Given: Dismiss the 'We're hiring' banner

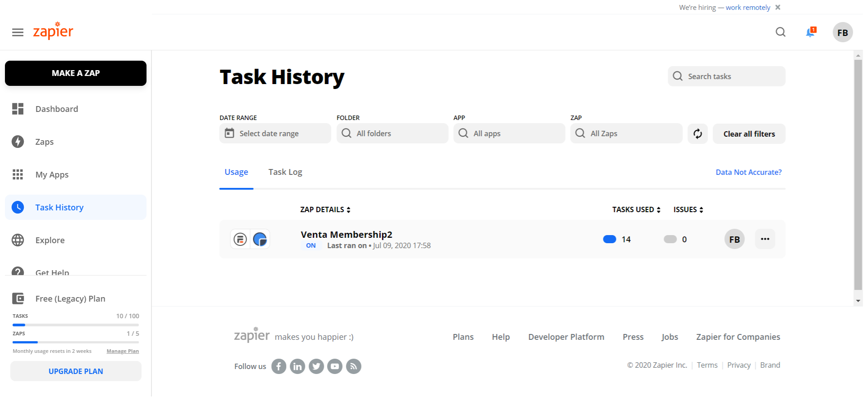Looking at the screenshot, I should point(778,7).
